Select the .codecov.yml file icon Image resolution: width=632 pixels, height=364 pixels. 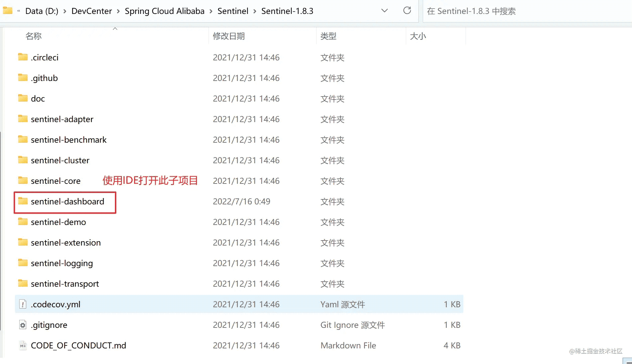coord(23,304)
